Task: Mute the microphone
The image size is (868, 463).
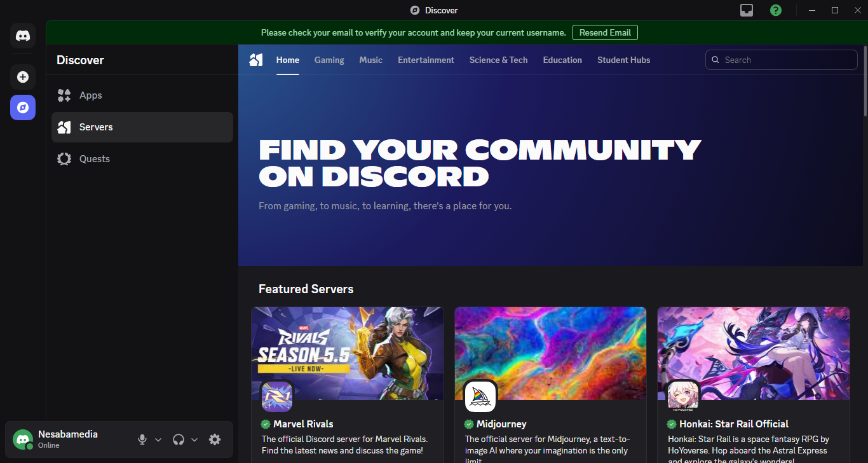Action: coord(142,439)
